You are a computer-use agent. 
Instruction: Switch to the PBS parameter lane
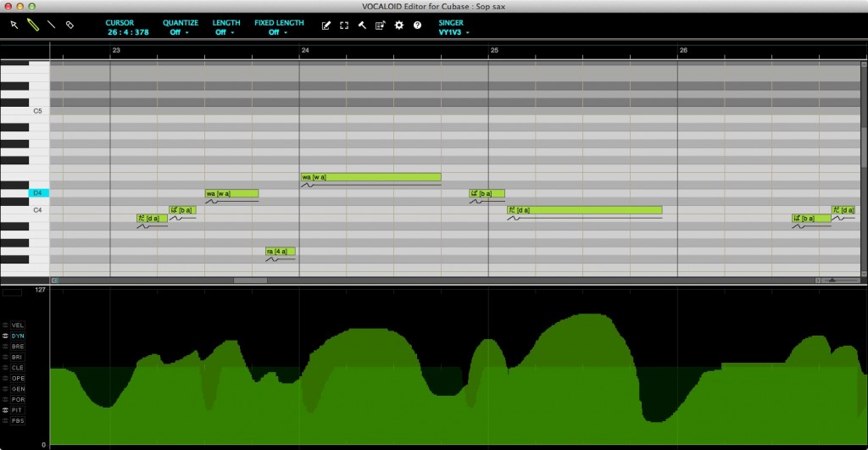click(x=18, y=420)
